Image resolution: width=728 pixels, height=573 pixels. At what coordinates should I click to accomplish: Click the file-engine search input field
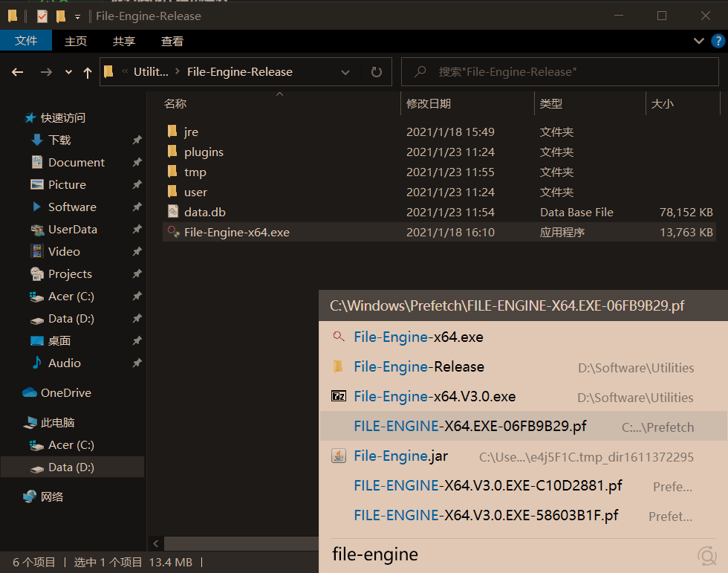[x=511, y=554]
